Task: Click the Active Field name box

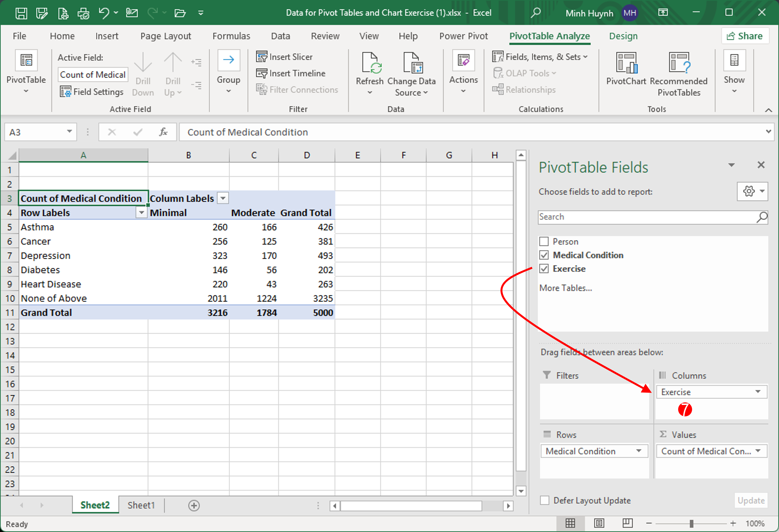Action: pos(93,75)
